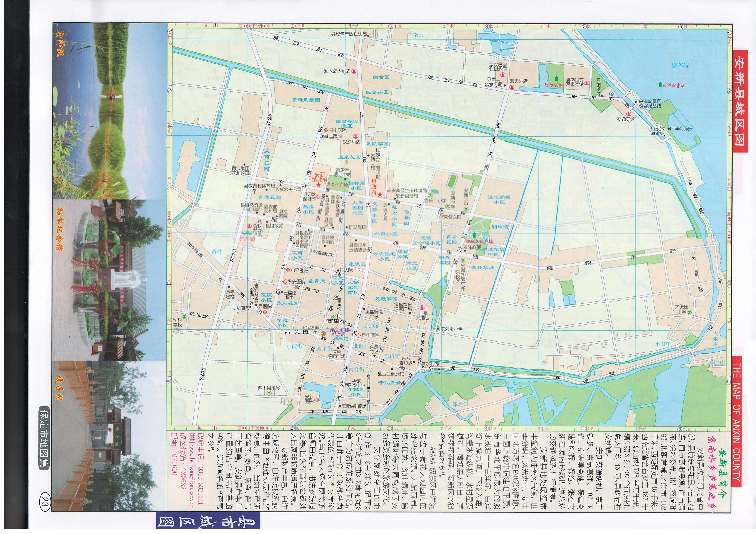Viewport: 756px width, 534px height.
Task: Click the 昱晟家园 label
Action: point(386,298)
